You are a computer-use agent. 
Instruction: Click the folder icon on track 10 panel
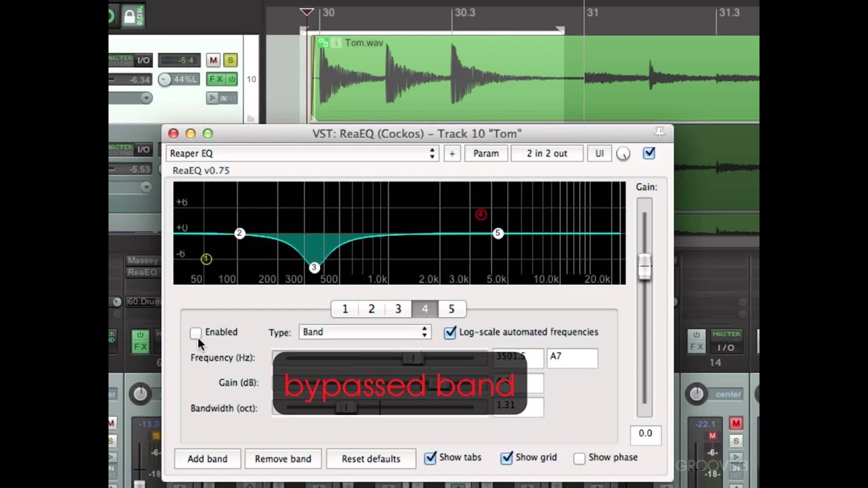(x=251, y=119)
